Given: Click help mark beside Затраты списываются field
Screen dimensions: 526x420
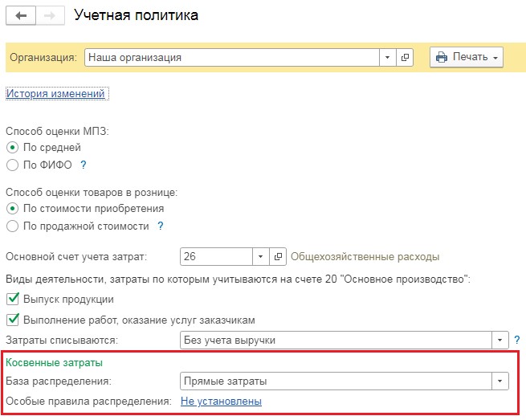Looking at the screenshot, I should [516, 340].
